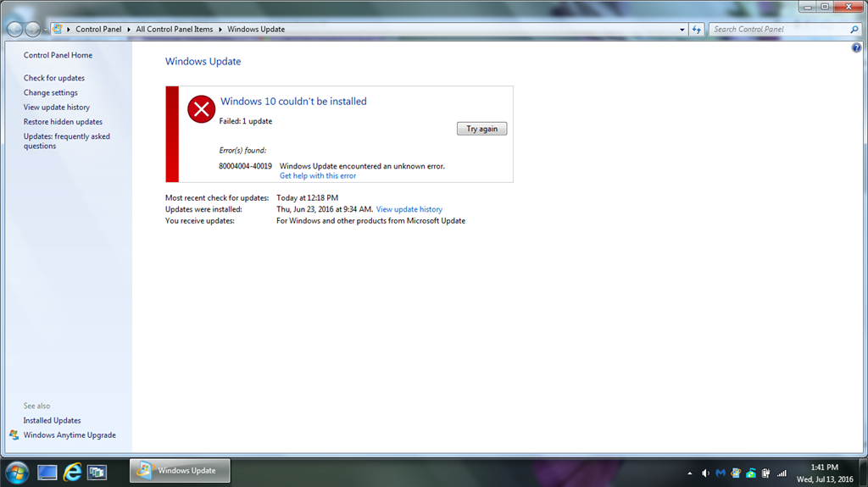This screenshot has height=487, width=868.
Task: Click the Windows 10 couldn't be installed heading
Action: (x=293, y=102)
